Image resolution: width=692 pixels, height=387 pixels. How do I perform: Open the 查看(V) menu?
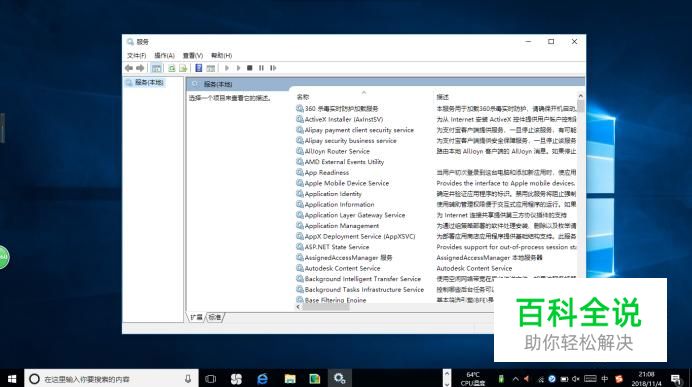(193, 55)
